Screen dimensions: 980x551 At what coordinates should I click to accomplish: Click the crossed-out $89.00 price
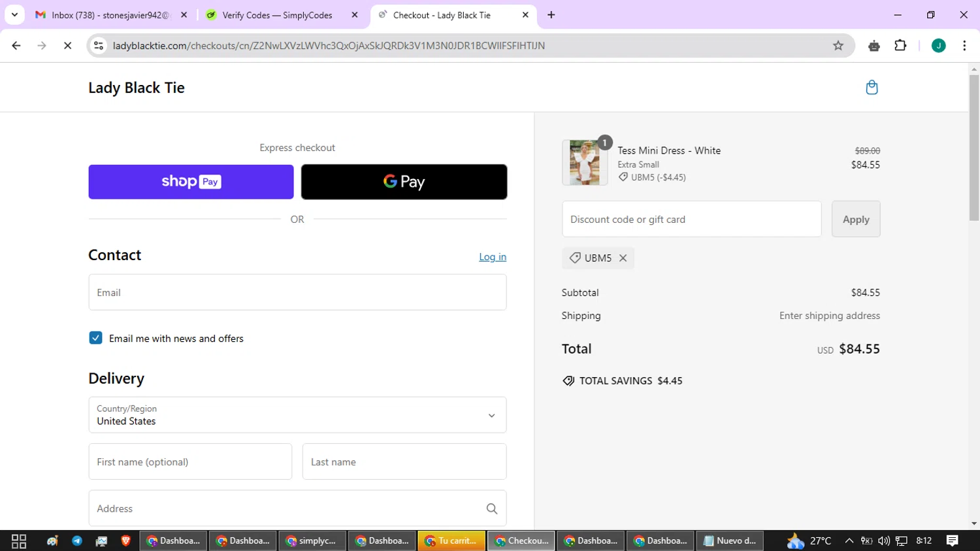coord(867,150)
